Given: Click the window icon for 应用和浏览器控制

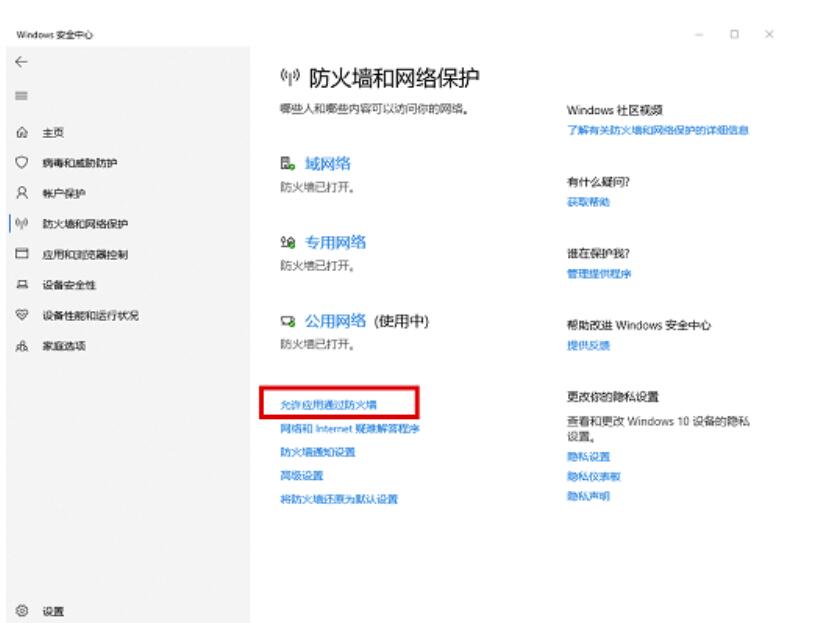Looking at the screenshot, I should click(21, 253).
